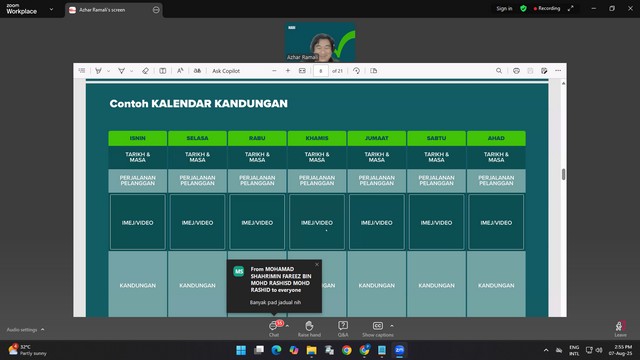
Task: Click the rotate page icon
Action: point(356,71)
